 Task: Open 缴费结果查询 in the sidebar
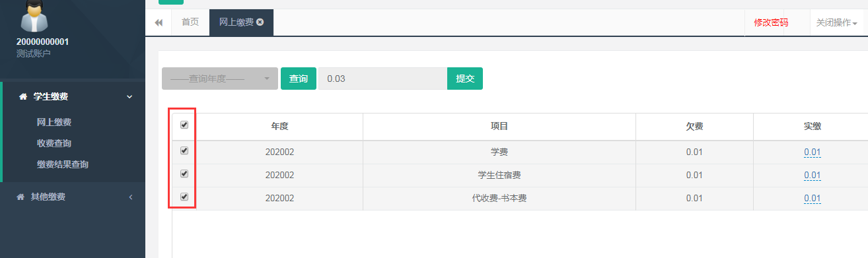point(63,164)
